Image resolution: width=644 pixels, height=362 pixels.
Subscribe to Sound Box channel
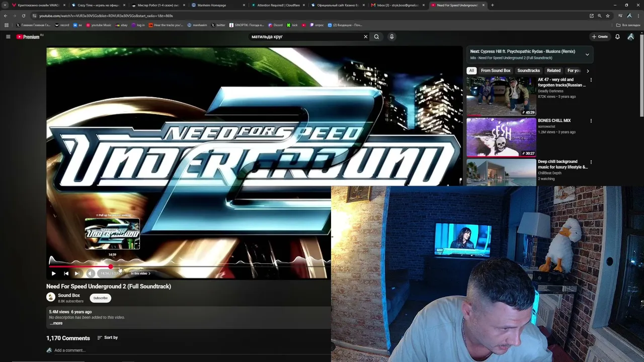pyautogui.click(x=101, y=298)
